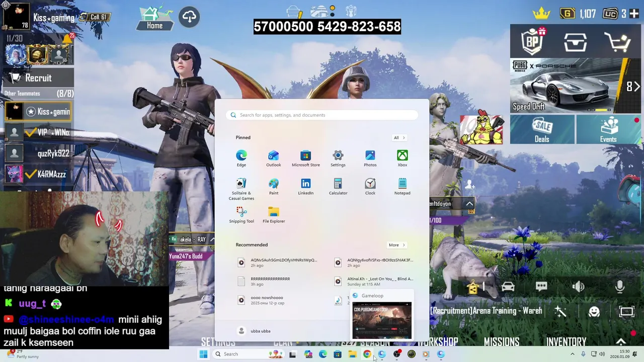Launch Notepad from pinned apps
The width and height of the screenshot is (644, 362).
403,187
